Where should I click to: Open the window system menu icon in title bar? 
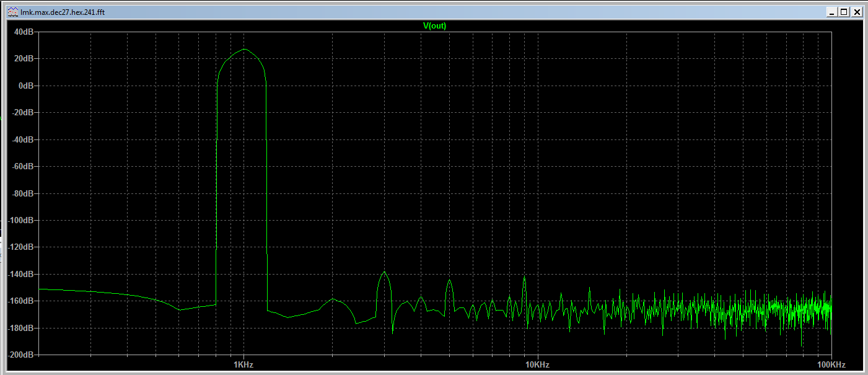(12, 12)
